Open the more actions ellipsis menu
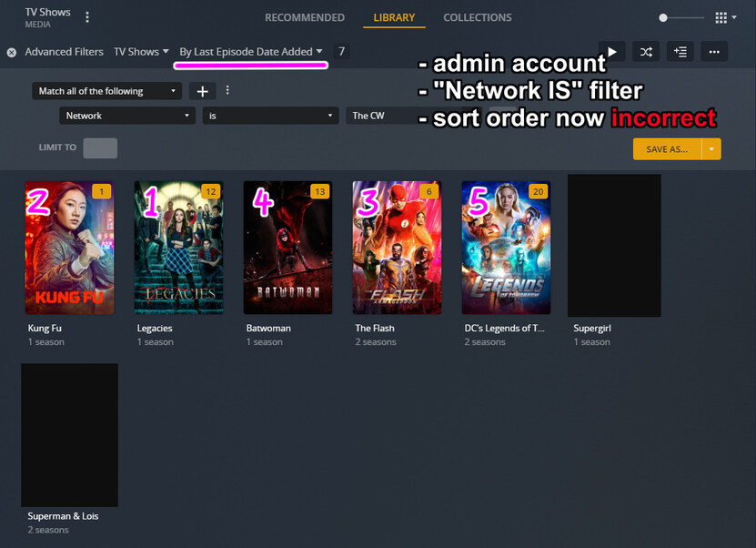 click(x=714, y=52)
